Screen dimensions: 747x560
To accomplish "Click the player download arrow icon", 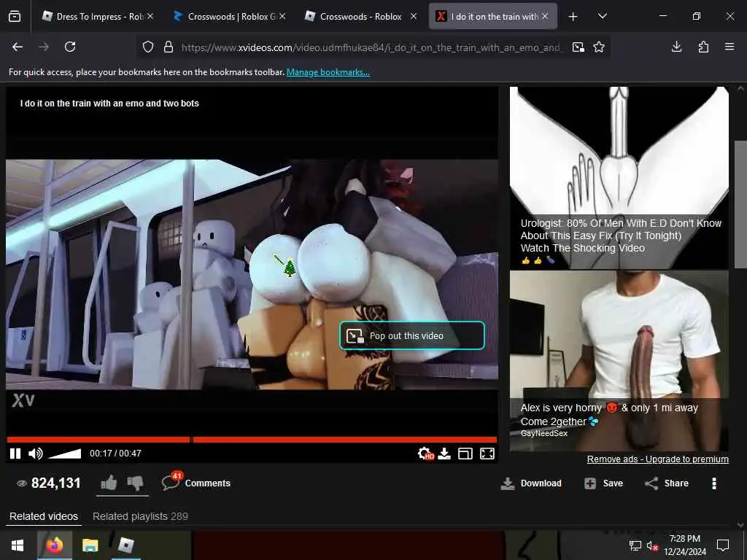I will pyautogui.click(x=444, y=454).
